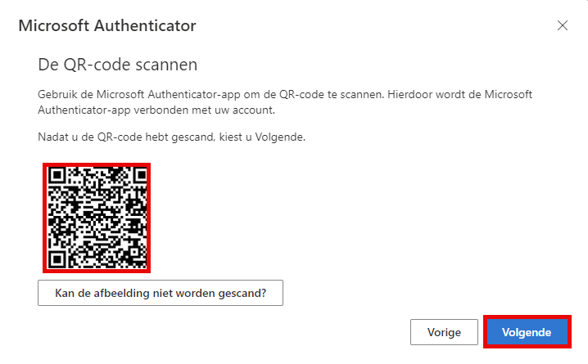Click the word 'Volgende' in the instruction sentence
Screen dimensions: 588x364
click(x=279, y=137)
